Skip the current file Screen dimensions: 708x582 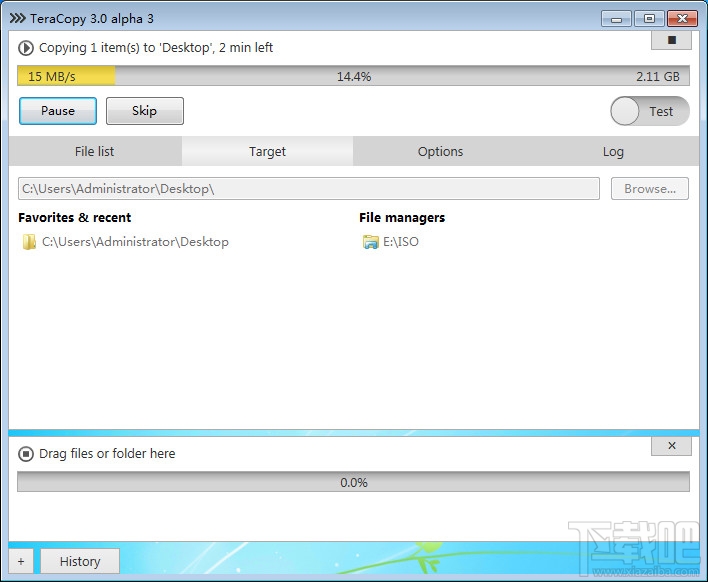[144, 111]
